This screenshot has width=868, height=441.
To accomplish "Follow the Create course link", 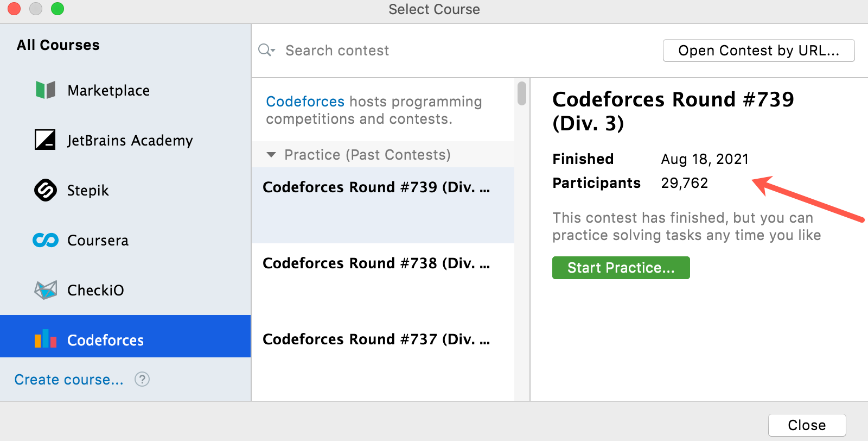I will pyautogui.click(x=69, y=380).
